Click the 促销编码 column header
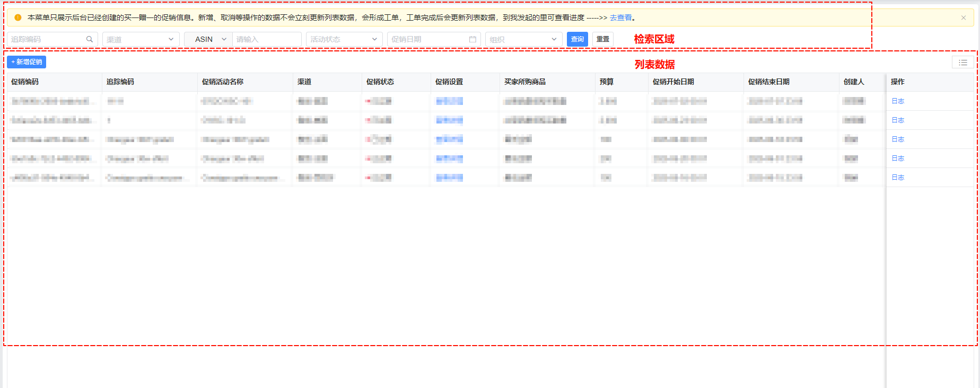Screen dimensions: 980x388 [x=25, y=82]
